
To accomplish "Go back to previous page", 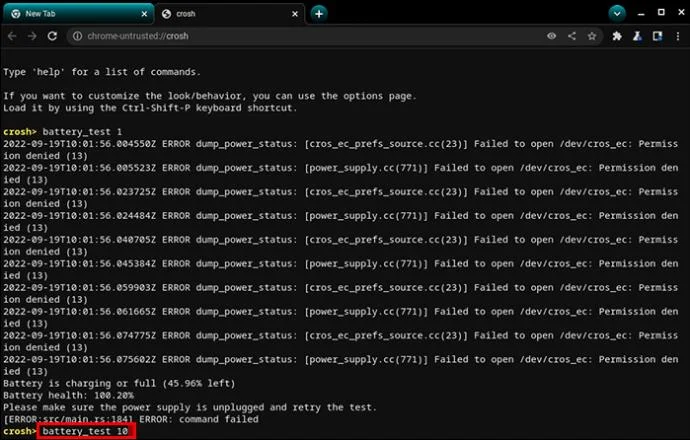I will point(12,36).
